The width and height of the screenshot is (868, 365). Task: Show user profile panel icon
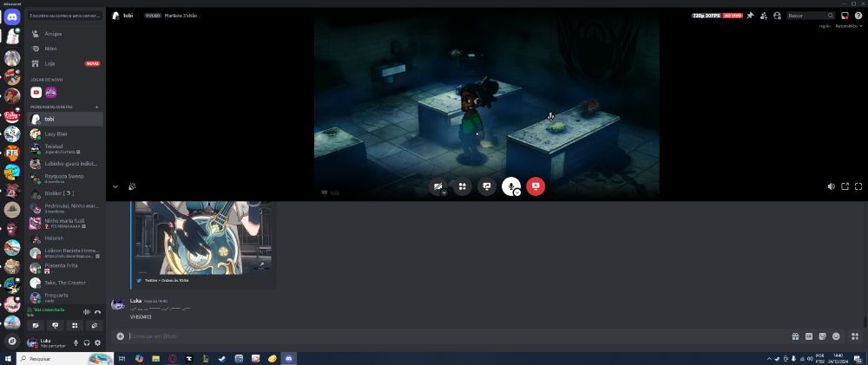pos(777,16)
